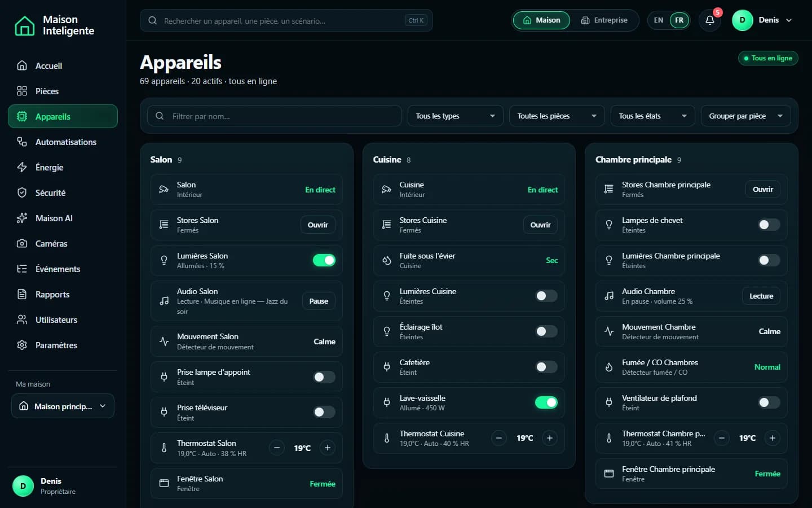The height and width of the screenshot is (508, 812).
Task: Click the Salon camera icon
Action: click(164, 190)
